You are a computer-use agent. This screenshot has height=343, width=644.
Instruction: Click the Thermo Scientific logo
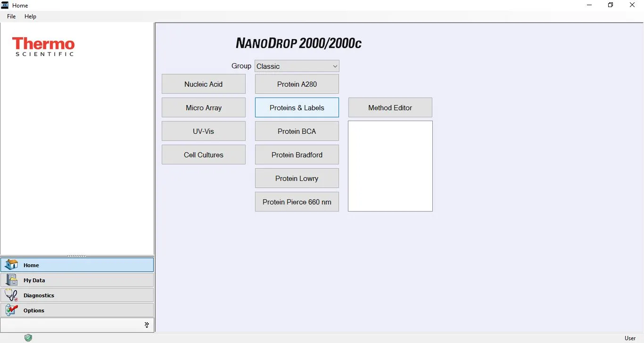tap(43, 47)
